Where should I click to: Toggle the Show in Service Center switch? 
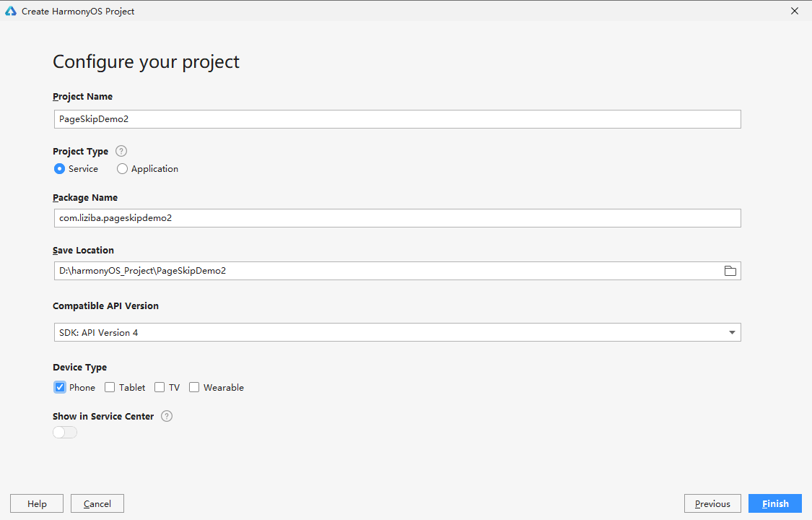click(65, 432)
